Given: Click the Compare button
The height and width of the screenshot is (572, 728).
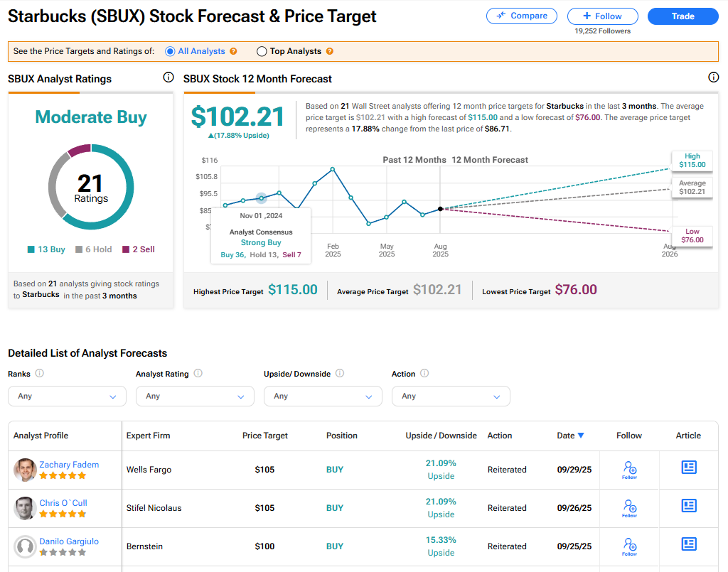Looking at the screenshot, I should click(522, 16).
